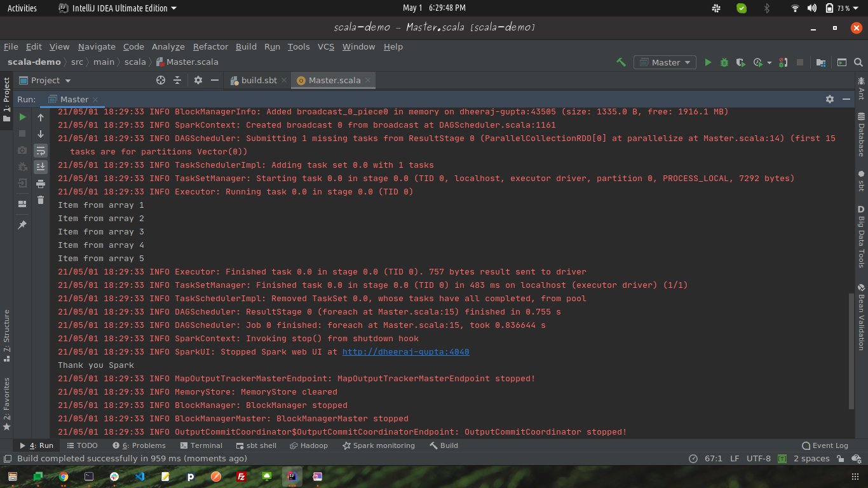Hide the Run panel with minimize dash
This screenshot has height=488, width=868.
pyautogui.click(x=846, y=99)
